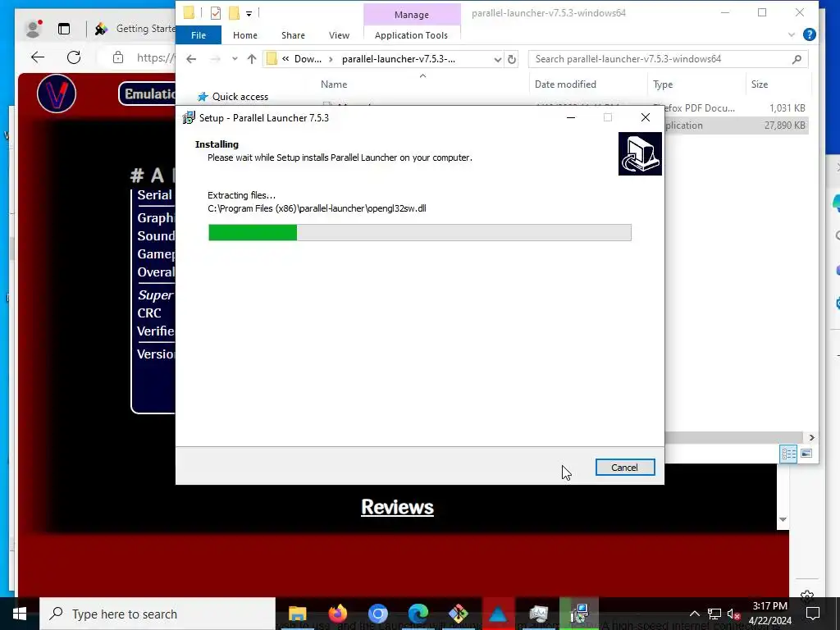Click parallel-launcher-v7.5.3 breadcrumb segment
The image size is (840, 630).
[x=399, y=59]
